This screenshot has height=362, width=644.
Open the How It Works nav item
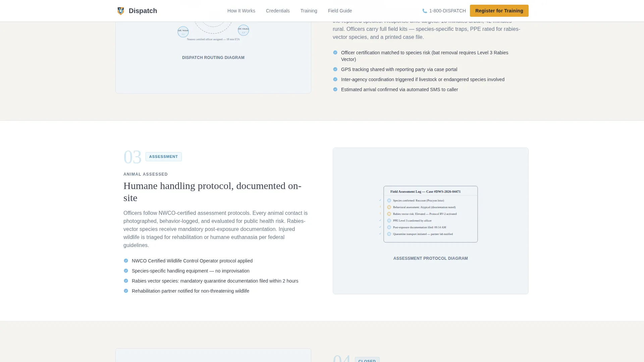(x=241, y=11)
